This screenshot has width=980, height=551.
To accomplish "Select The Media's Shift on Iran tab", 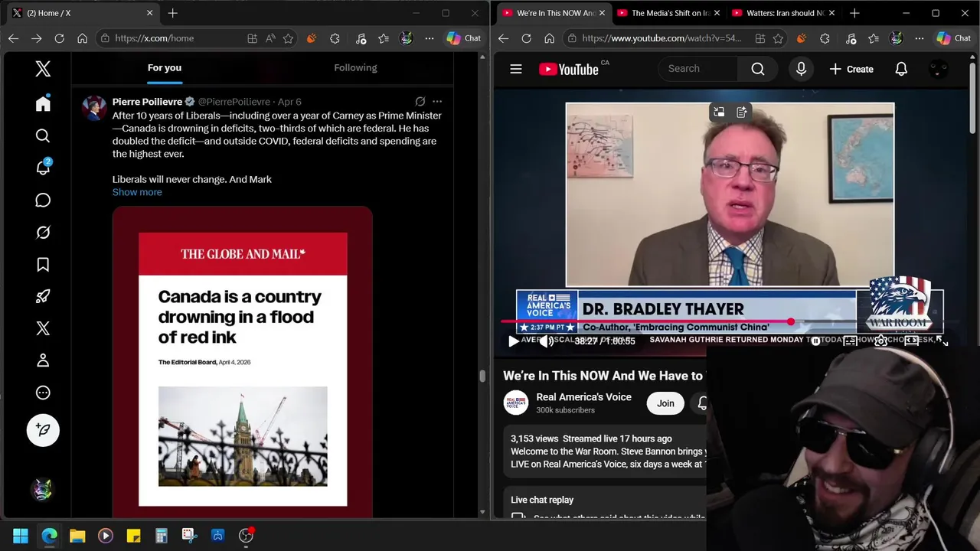I will point(667,13).
